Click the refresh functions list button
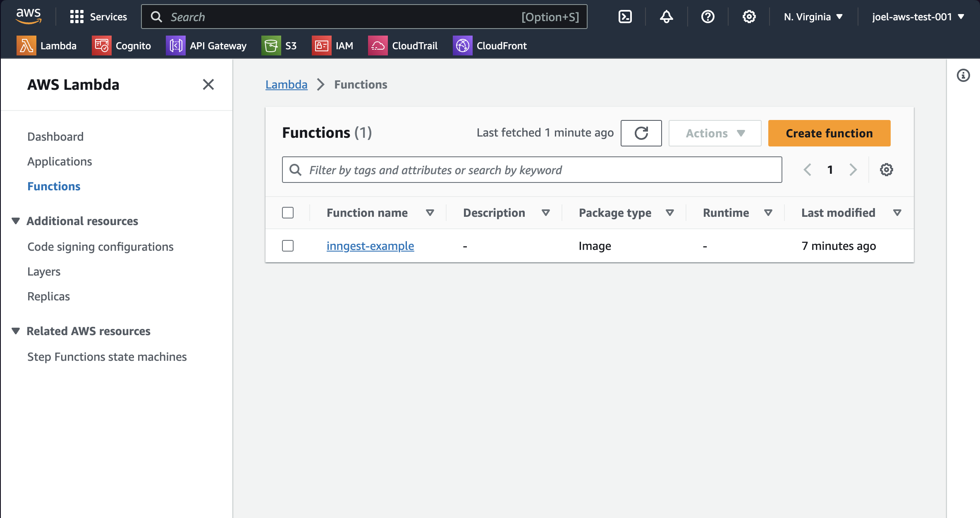 641,133
